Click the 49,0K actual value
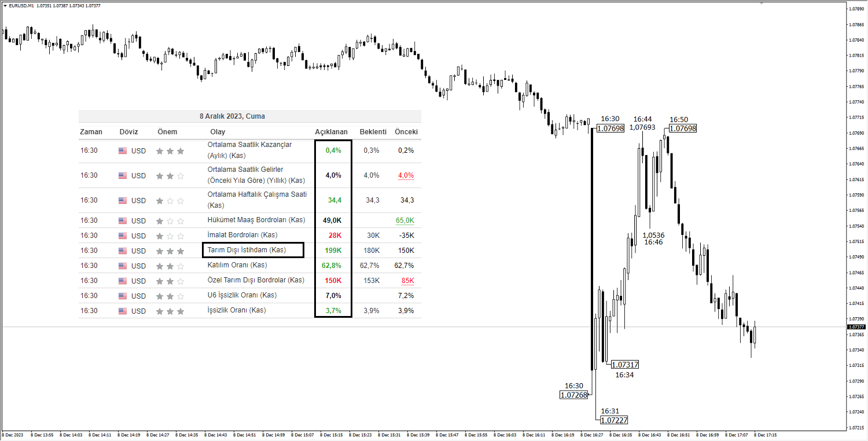This screenshot has height=441, width=868. pyautogui.click(x=332, y=220)
